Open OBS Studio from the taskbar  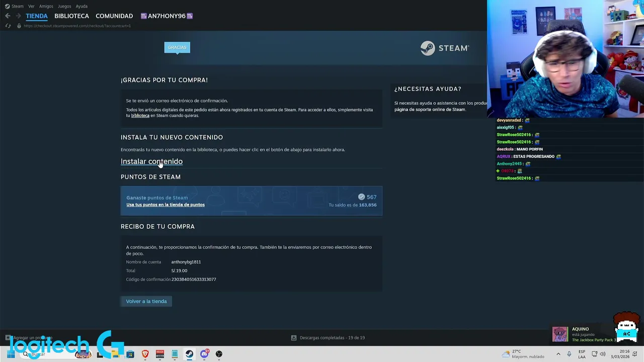(219, 354)
